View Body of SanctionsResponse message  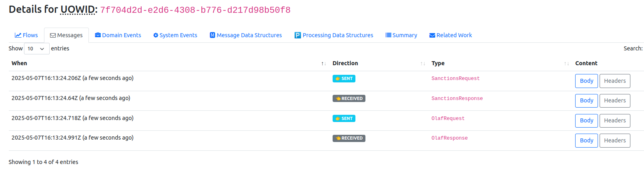coord(586,101)
